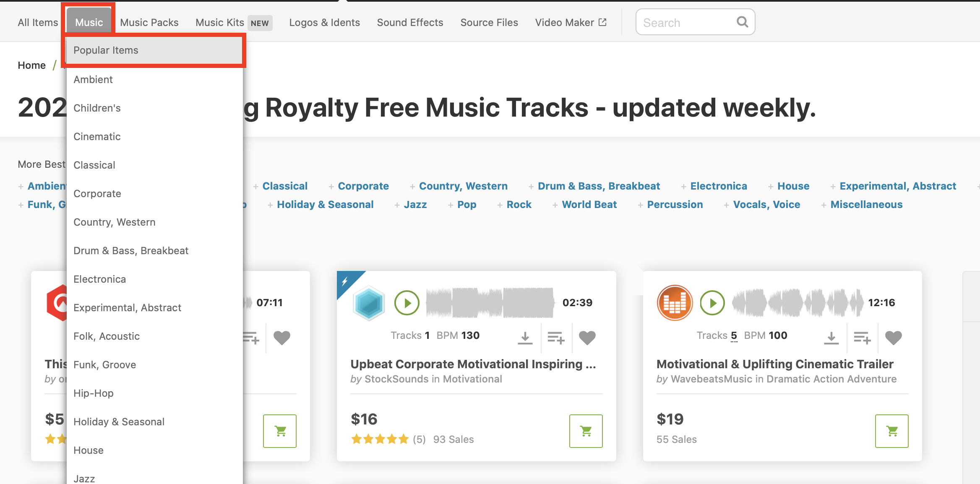Image resolution: width=980 pixels, height=484 pixels.
Task: Add the $19 track to cart
Action: click(x=891, y=431)
